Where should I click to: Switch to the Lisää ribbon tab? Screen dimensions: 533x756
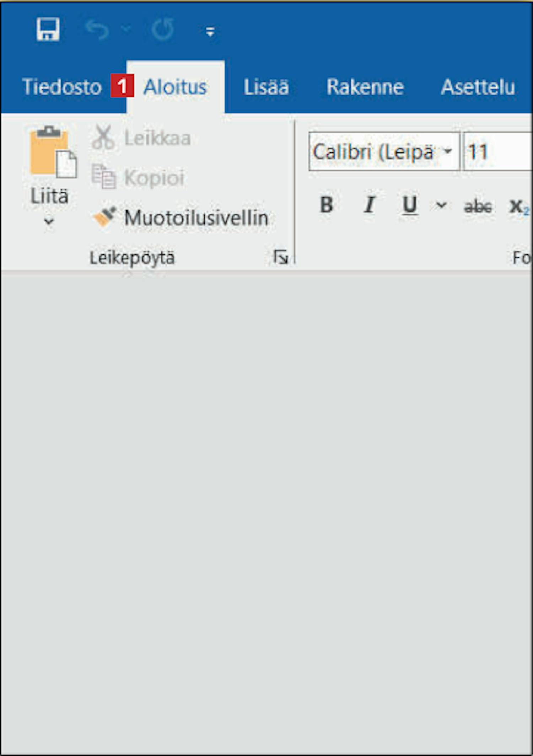[266, 87]
